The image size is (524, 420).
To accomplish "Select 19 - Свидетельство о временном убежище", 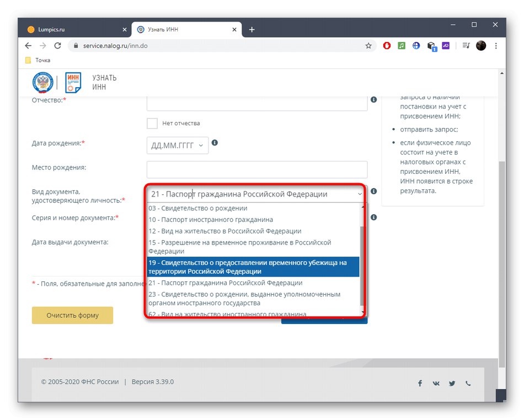I will tap(253, 267).
